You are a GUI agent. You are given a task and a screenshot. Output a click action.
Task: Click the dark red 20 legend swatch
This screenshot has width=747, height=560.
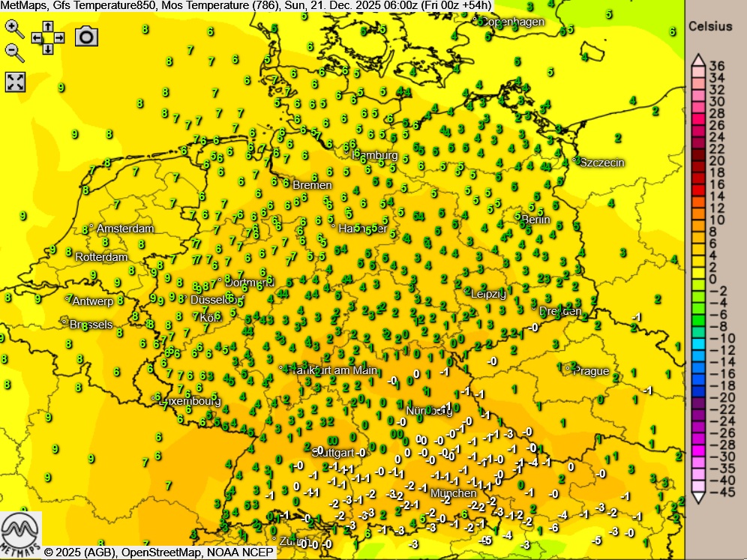(x=697, y=160)
